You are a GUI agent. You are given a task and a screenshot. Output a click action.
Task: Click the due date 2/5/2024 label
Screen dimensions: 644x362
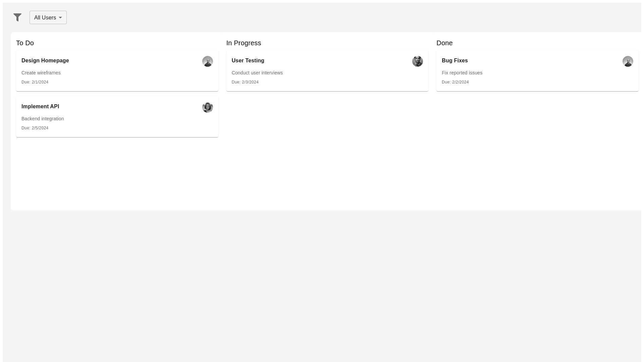click(x=35, y=128)
